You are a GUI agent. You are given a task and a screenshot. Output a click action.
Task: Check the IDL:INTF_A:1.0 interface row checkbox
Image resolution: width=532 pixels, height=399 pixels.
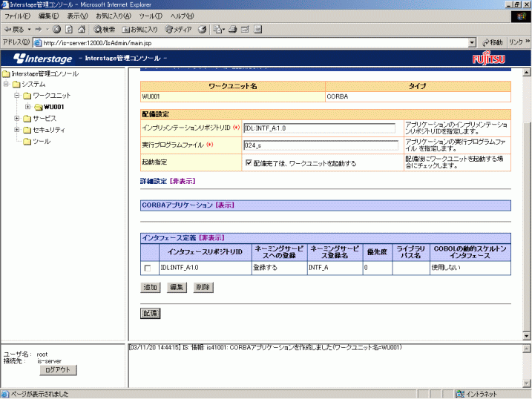click(x=148, y=268)
